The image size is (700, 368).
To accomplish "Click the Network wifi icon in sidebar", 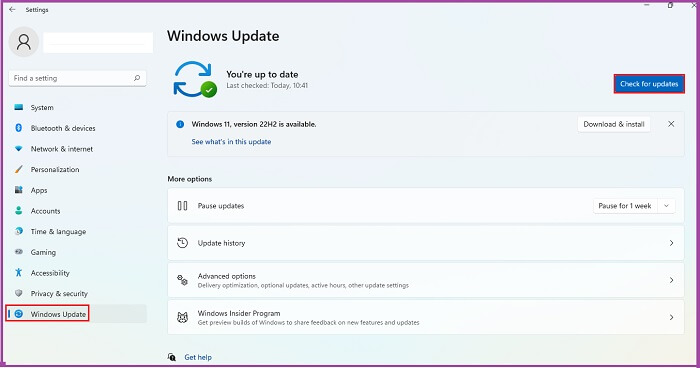I will pyautogui.click(x=18, y=149).
